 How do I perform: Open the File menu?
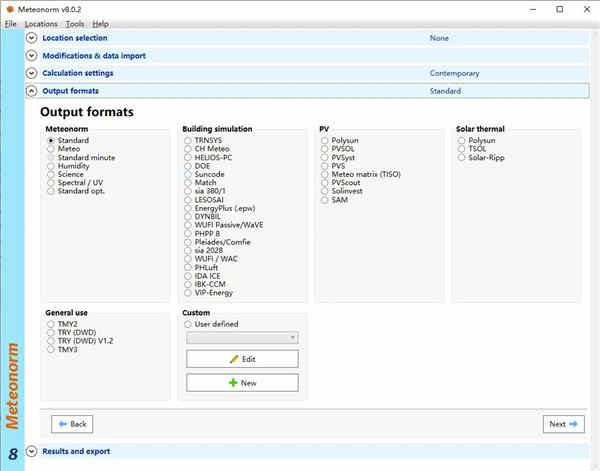click(11, 24)
